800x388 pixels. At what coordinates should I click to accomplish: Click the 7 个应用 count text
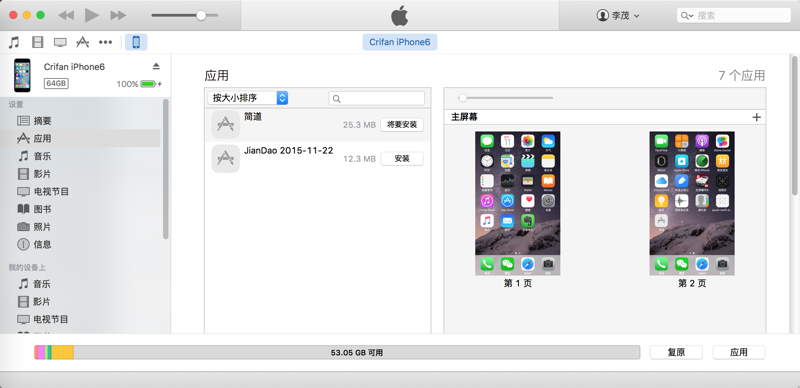pos(742,76)
